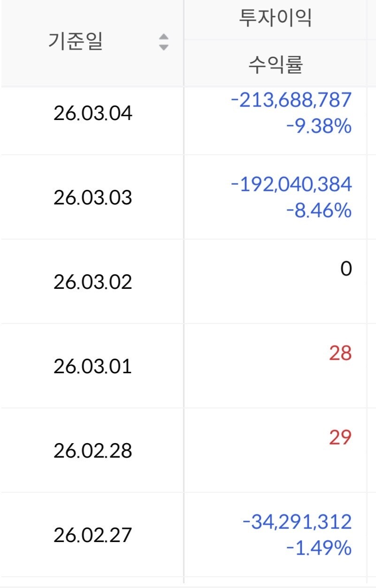The width and height of the screenshot is (376, 588).
Task: Click the 투자이익 column header
Action: [276, 18]
